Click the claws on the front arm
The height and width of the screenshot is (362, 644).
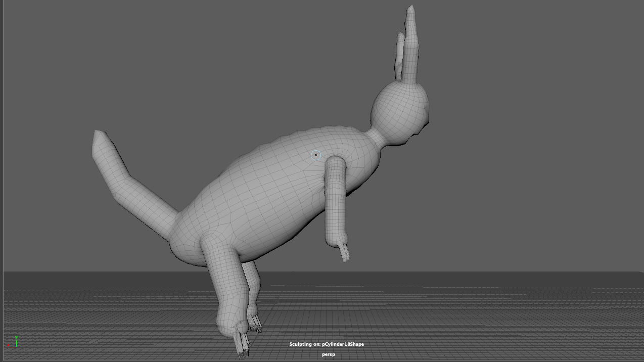[x=345, y=251]
